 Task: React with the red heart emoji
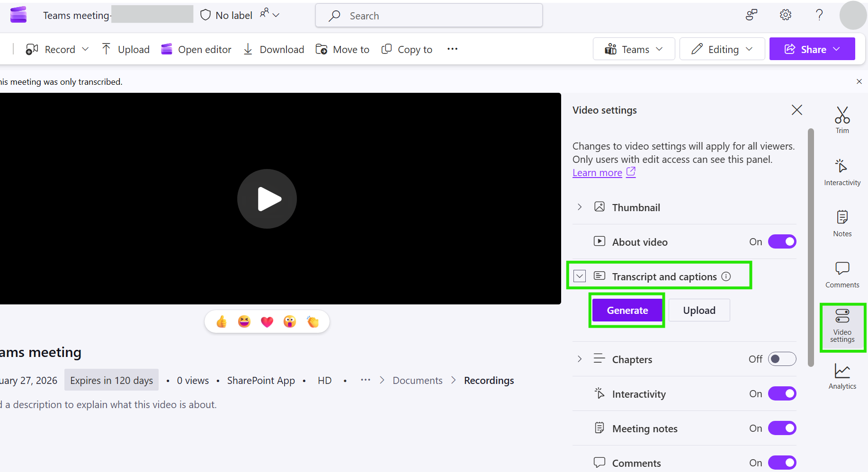tap(267, 322)
